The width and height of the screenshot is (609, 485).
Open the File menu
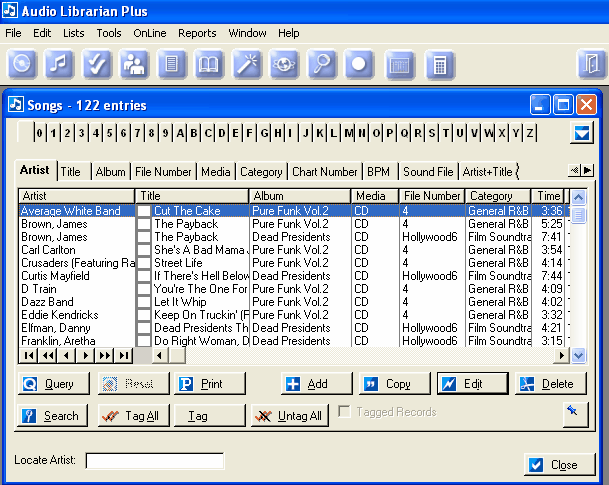point(13,33)
